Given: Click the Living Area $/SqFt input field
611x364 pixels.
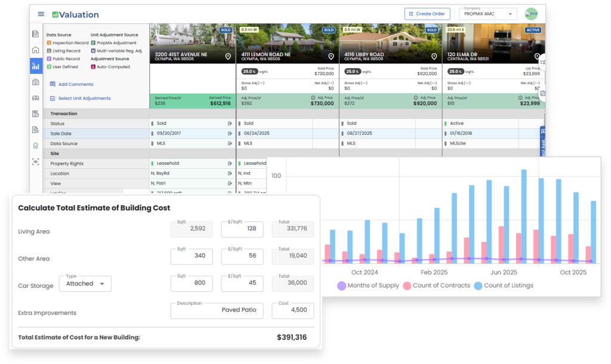Looking at the screenshot, I should pyautogui.click(x=242, y=229).
